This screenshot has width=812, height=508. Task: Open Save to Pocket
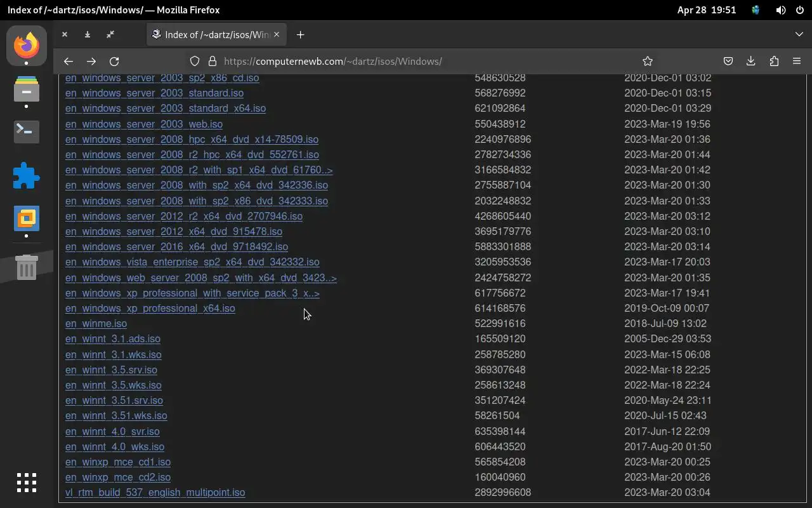point(728,61)
